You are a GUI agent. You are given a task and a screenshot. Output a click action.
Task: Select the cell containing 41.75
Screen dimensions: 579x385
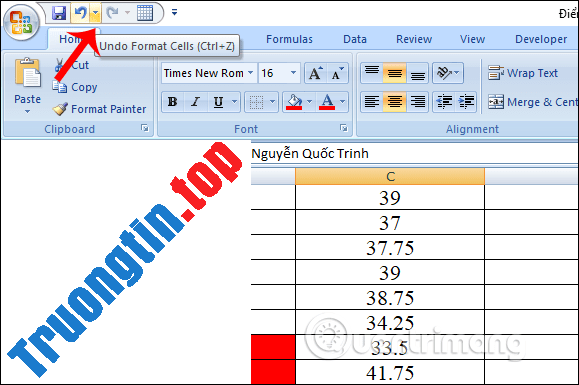[390, 372]
